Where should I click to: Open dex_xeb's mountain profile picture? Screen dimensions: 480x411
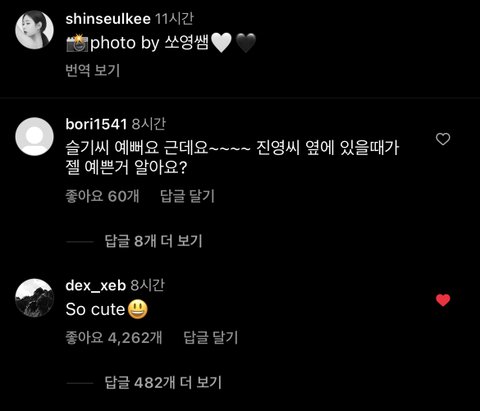click(x=34, y=298)
